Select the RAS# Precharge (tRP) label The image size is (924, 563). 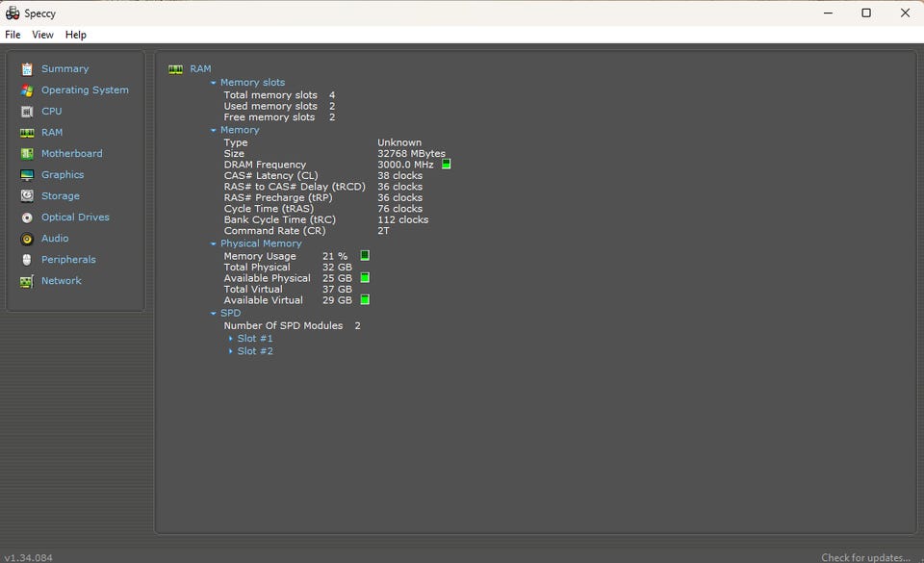[x=278, y=198]
